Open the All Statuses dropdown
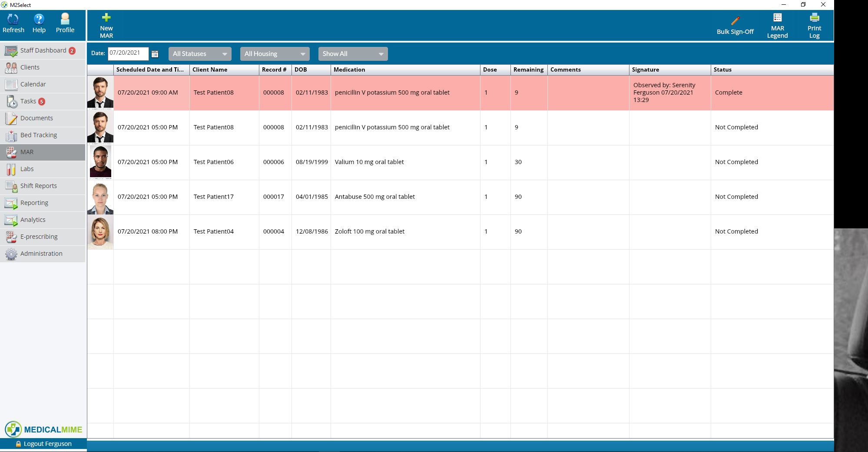 (199, 53)
